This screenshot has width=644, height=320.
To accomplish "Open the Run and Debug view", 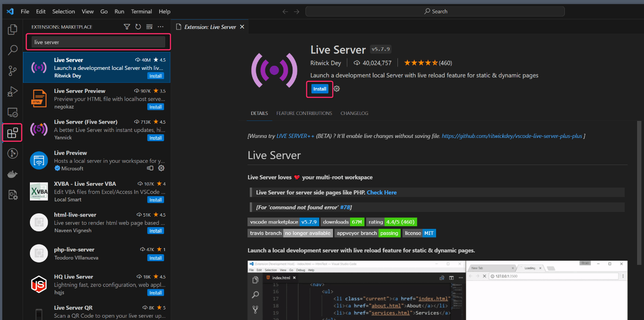I will [x=12, y=91].
